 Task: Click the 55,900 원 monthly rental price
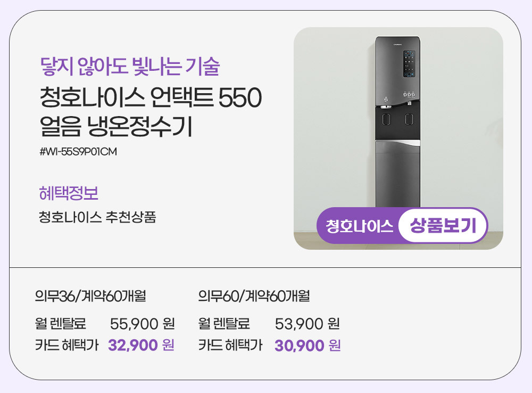click(x=142, y=323)
